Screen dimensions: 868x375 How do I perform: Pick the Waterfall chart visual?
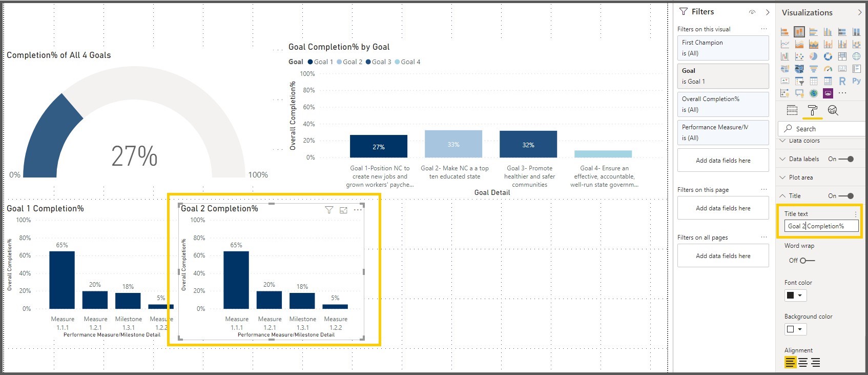784,56
